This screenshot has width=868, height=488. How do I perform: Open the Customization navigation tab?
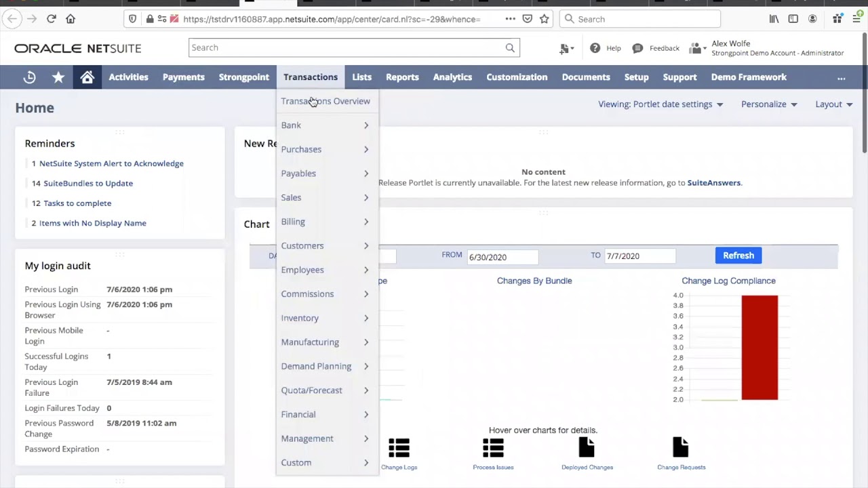coord(517,77)
